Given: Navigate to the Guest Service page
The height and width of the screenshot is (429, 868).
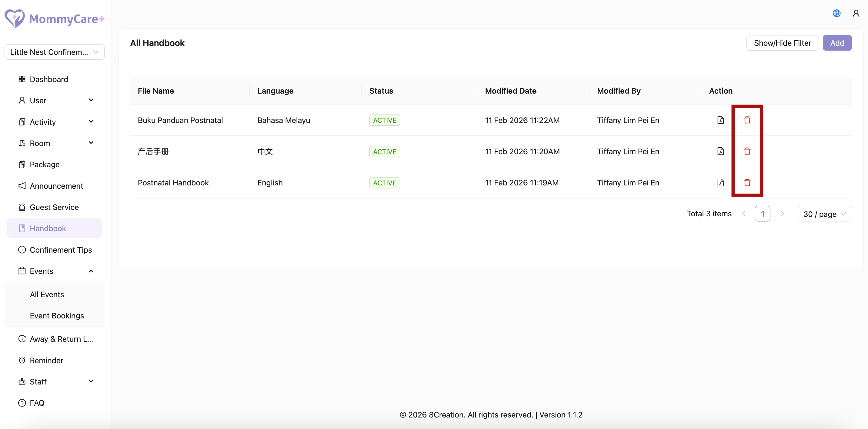Looking at the screenshot, I should pos(54,207).
